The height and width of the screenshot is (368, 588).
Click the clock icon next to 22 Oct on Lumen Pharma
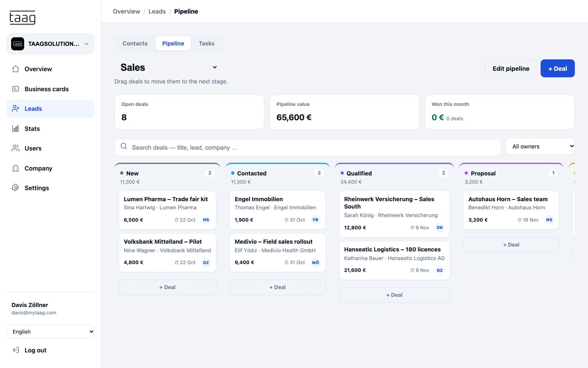point(176,220)
